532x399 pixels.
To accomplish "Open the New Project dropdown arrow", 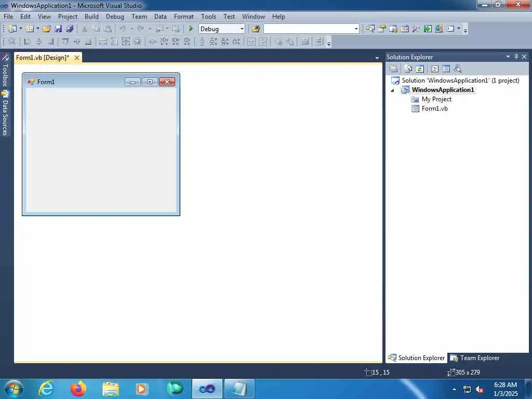I will tap(20, 29).
